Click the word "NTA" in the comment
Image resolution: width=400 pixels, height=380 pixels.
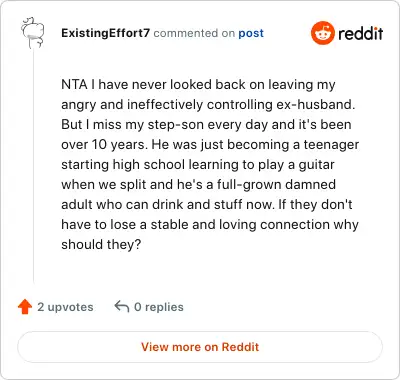tap(74, 84)
